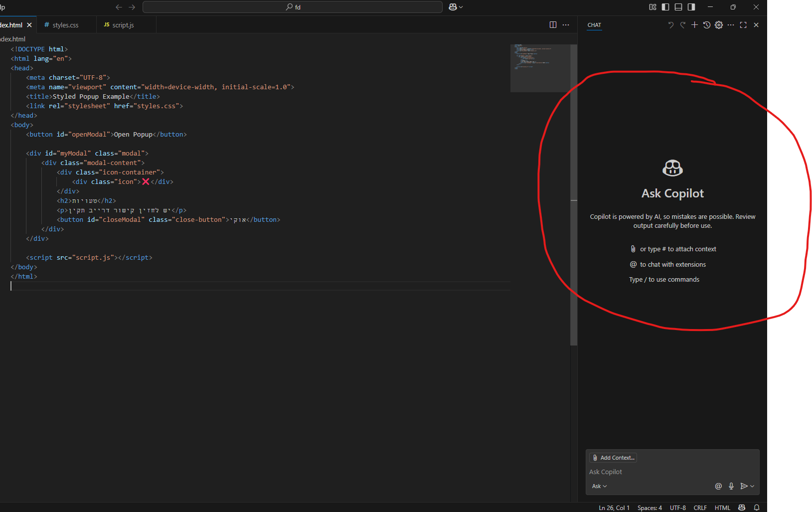Click the index.html breadcrumb

click(12, 39)
